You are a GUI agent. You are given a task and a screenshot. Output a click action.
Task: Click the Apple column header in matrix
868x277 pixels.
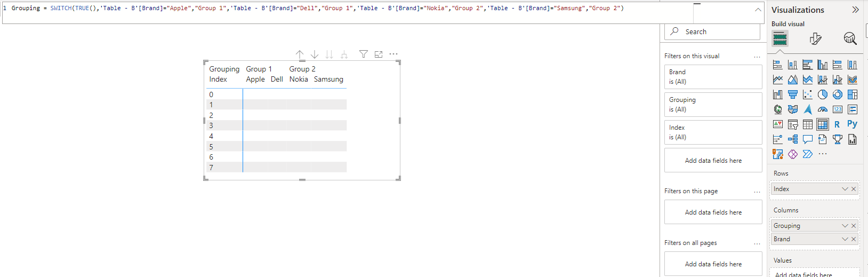(x=255, y=79)
